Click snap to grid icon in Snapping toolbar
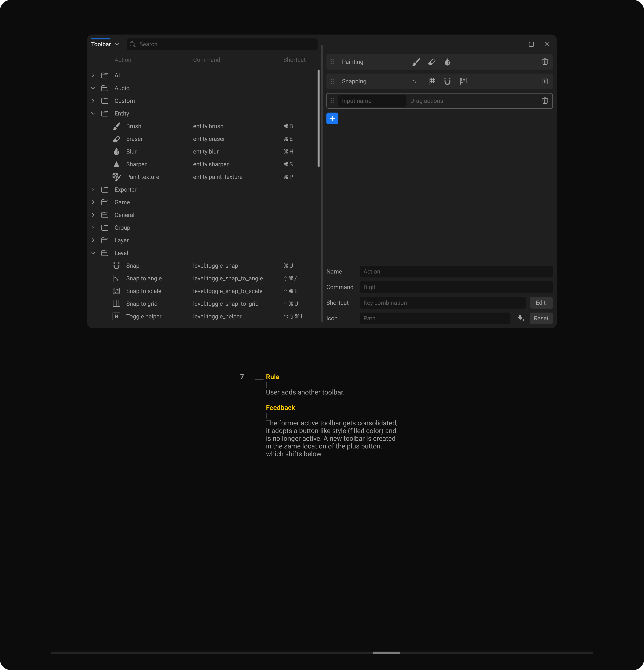 point(432,81)
